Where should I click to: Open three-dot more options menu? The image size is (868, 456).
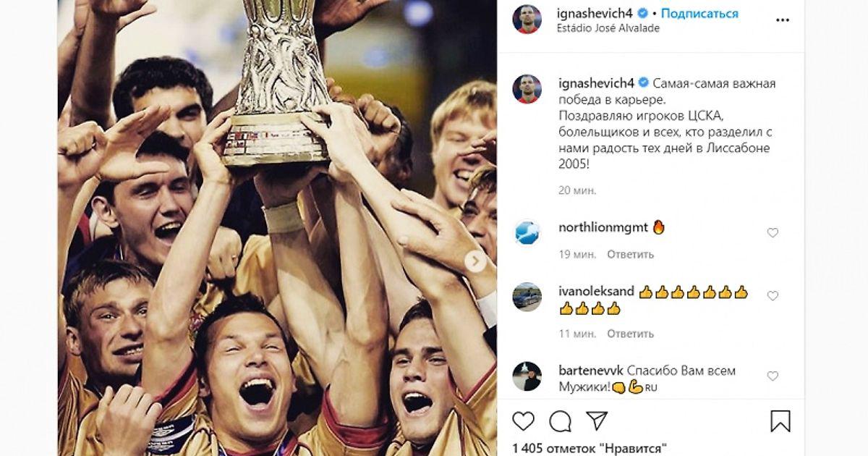pyautogui.click(x=783, y=20)
